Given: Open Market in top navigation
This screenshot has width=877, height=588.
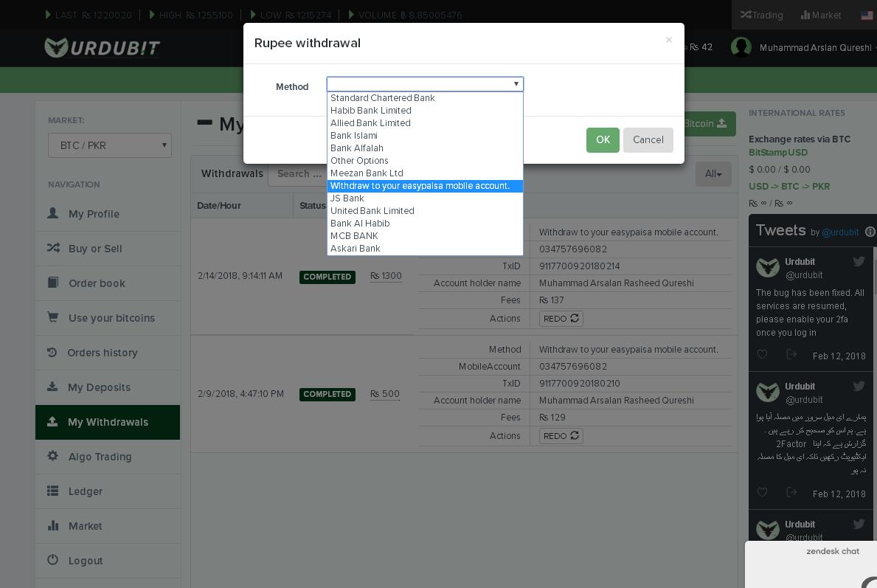Looking at the screenshot, I should coord(821,15).
